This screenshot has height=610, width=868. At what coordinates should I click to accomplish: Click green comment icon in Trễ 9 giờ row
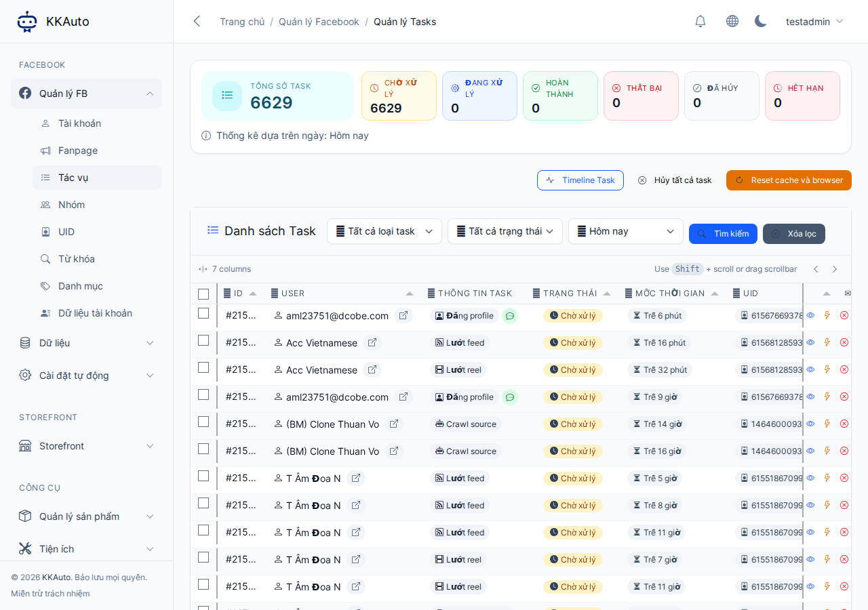coord(510,397)
